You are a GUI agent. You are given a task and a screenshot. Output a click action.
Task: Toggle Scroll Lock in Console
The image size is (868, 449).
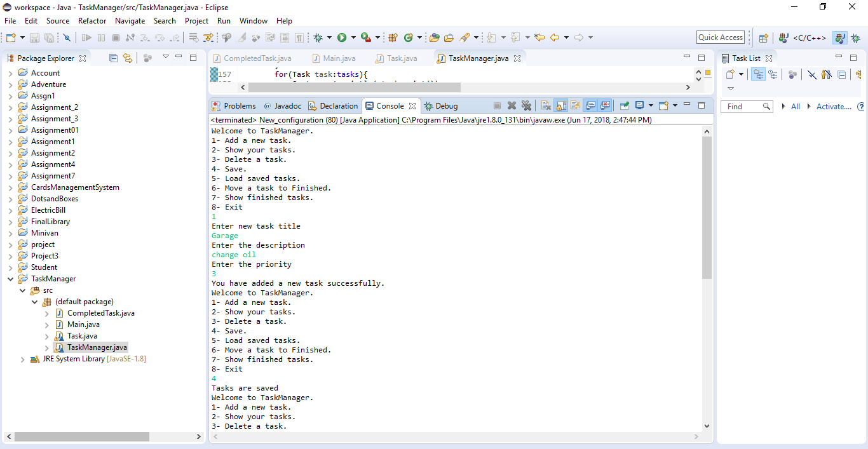pos(560,105)
